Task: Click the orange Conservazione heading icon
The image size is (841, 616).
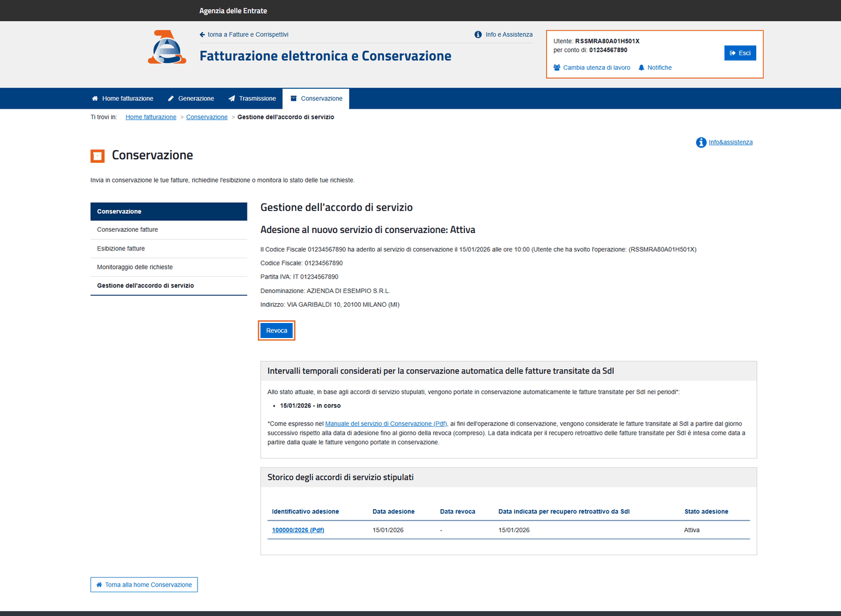Action: (97, 156)
